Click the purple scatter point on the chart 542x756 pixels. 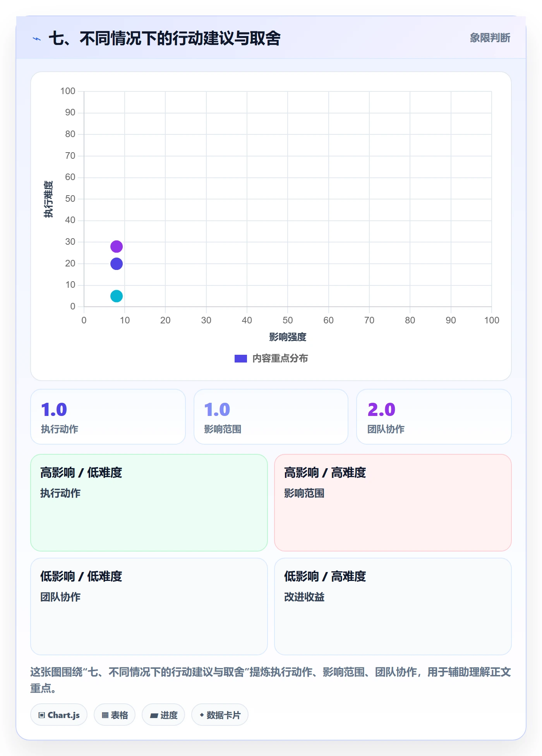click(x=117, y=246)
